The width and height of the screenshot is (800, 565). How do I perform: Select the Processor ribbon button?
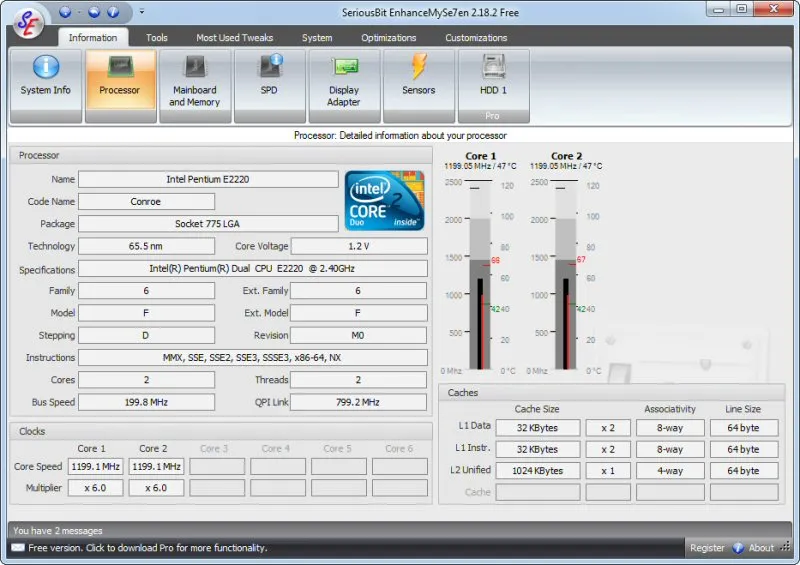(x=120, y=86)
